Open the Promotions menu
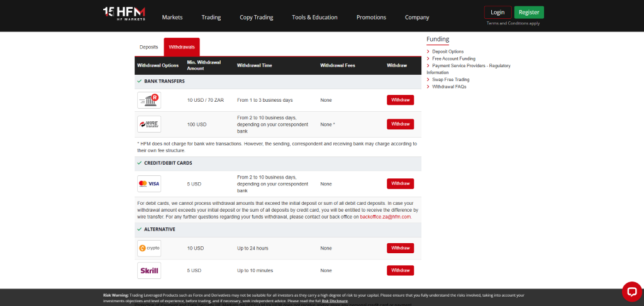This screenshot has height=306, width=644. [x=371, y=17]
